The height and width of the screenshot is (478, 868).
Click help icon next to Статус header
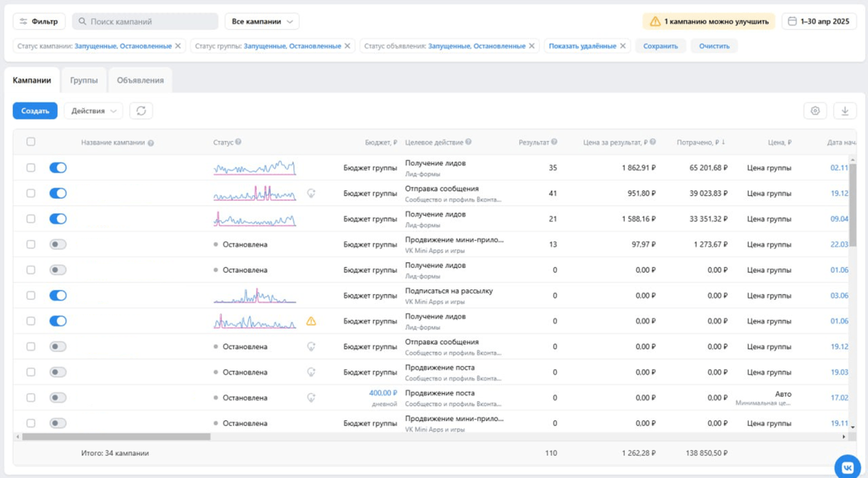pos(238,142)
